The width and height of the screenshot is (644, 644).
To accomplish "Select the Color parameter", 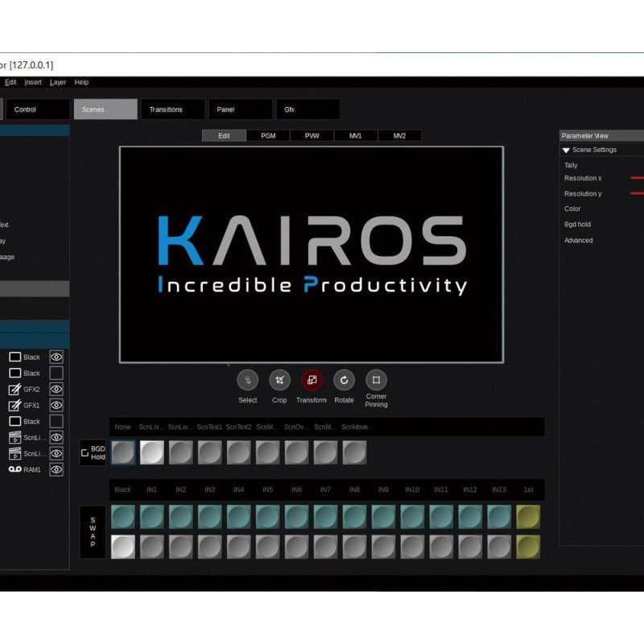I will point(572,208).
